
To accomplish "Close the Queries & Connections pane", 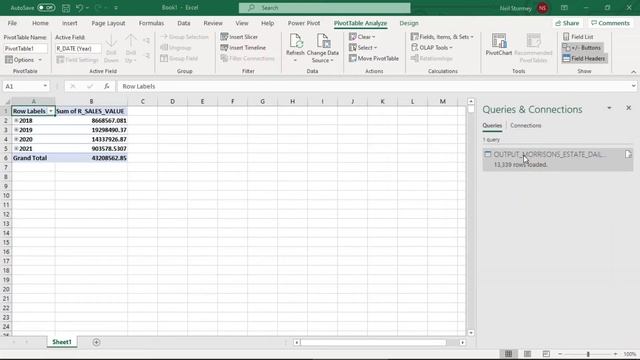I will click(x=629, y=108).
